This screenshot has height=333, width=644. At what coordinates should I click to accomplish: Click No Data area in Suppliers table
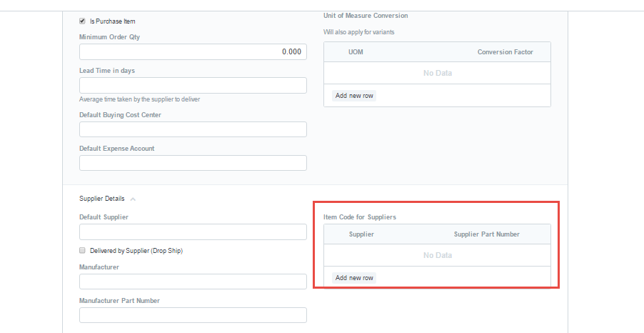click(438, 255)
